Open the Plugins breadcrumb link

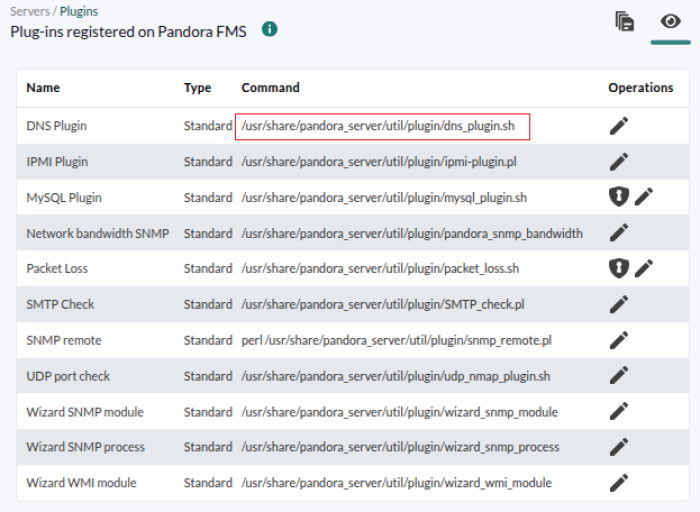tap(79, 11)
